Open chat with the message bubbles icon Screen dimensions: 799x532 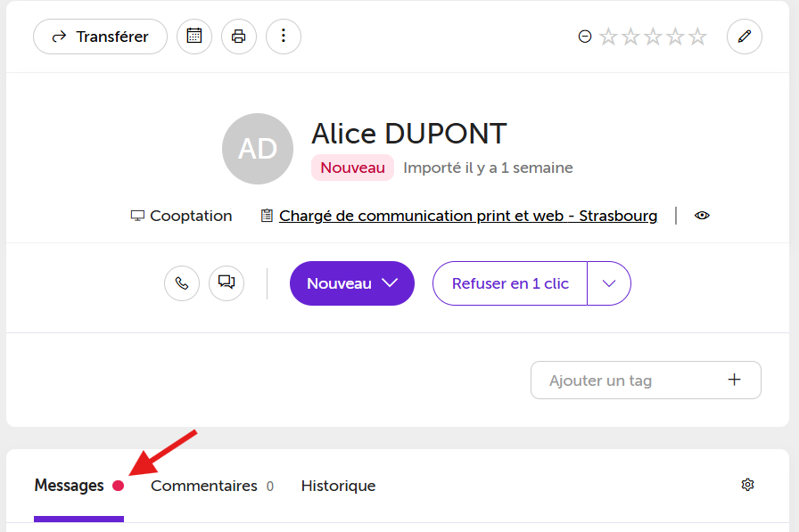coord(227,283)
